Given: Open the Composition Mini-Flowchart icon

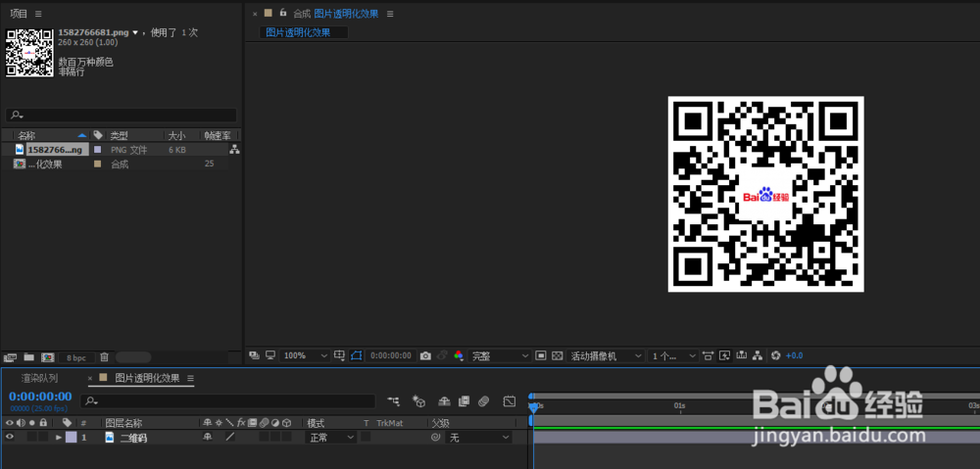Looking at the screenshot, I should pyautogui.click(x=393, y=400).
